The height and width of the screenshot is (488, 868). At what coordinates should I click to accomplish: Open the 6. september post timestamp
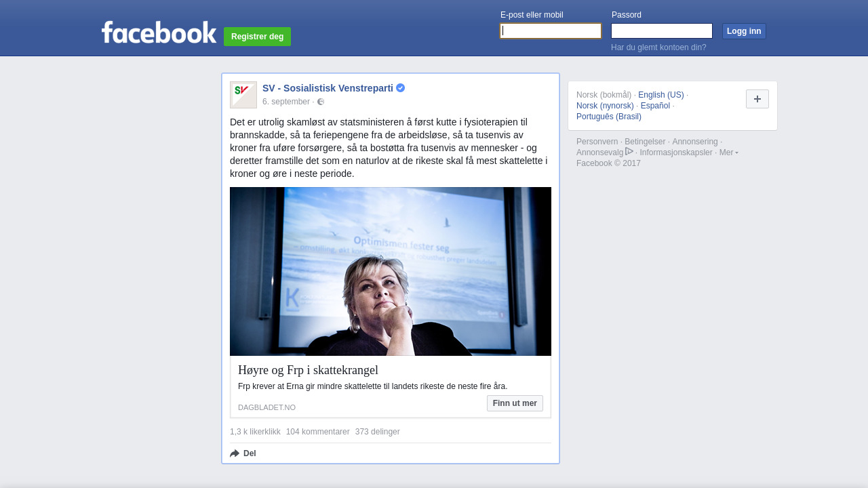[286, 102]
